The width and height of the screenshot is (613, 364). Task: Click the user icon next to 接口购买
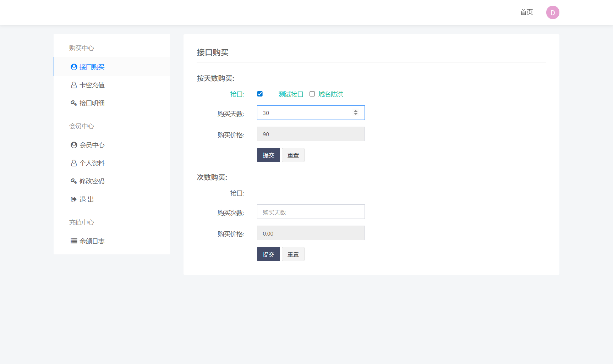[x=73, y=67]
